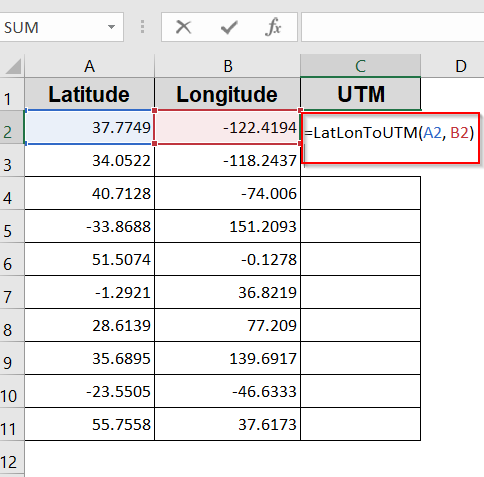This screenshot has height=477, width=484.
Task: Click the formula bar input field
Action: click(393, 27)
